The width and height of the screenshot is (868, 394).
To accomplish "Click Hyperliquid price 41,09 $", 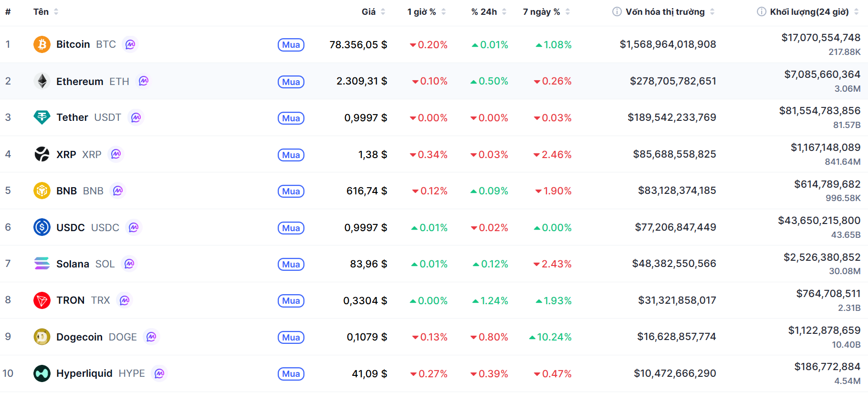I will point(369,373).
